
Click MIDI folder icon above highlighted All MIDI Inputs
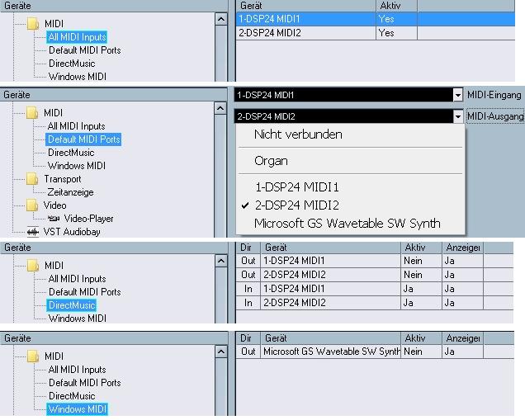click(x=33, y=24)
